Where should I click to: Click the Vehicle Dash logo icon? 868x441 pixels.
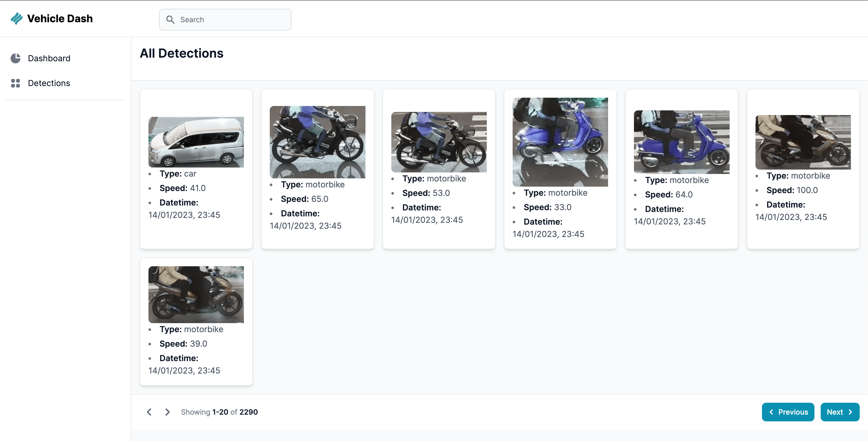click(16, 19)
